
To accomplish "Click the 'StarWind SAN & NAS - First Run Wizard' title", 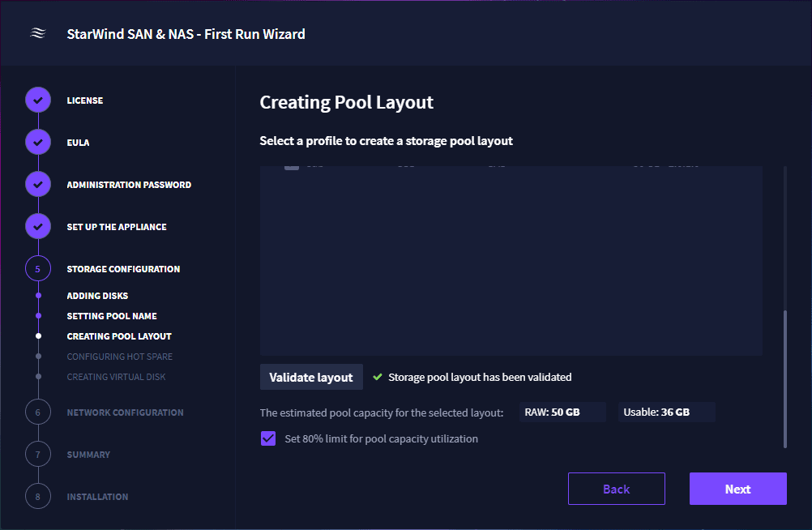I will (x=186, y=34).
